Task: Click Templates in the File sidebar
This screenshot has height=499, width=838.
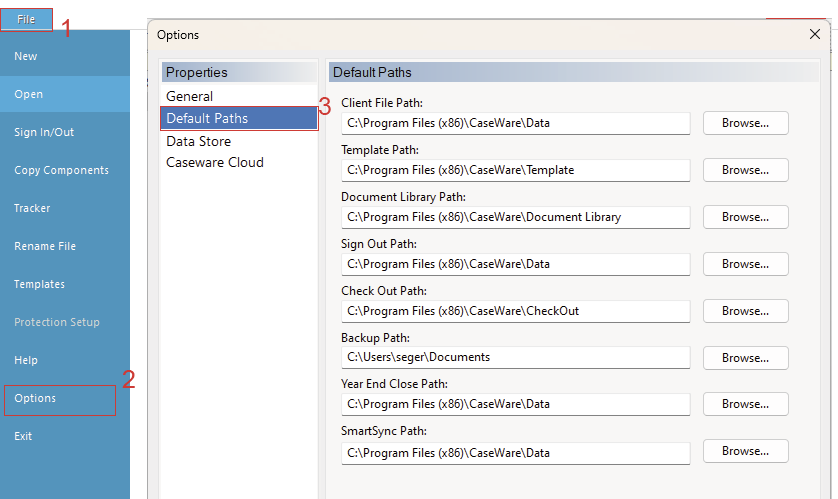Action: 39,285
